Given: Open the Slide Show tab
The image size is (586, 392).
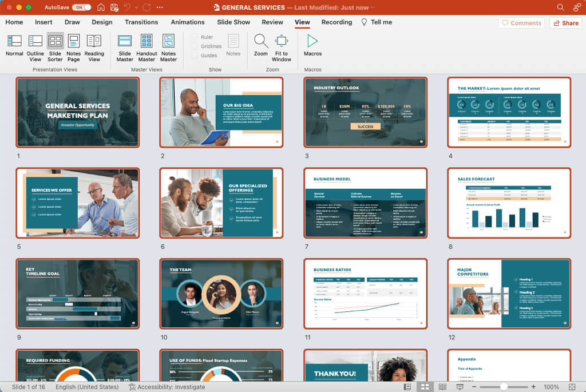Looking at the screenshot, I should pos(233,22).
